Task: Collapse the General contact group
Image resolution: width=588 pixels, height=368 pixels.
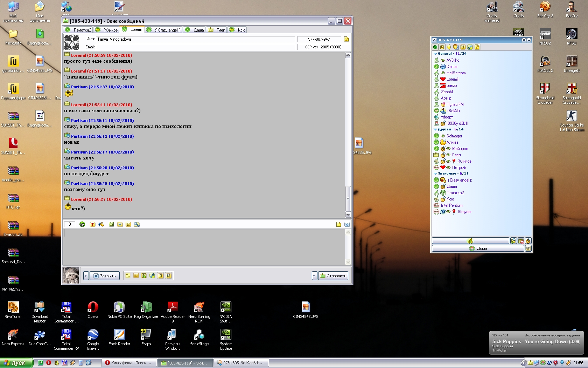Action: pyautogui.click(x=435, y=54)
